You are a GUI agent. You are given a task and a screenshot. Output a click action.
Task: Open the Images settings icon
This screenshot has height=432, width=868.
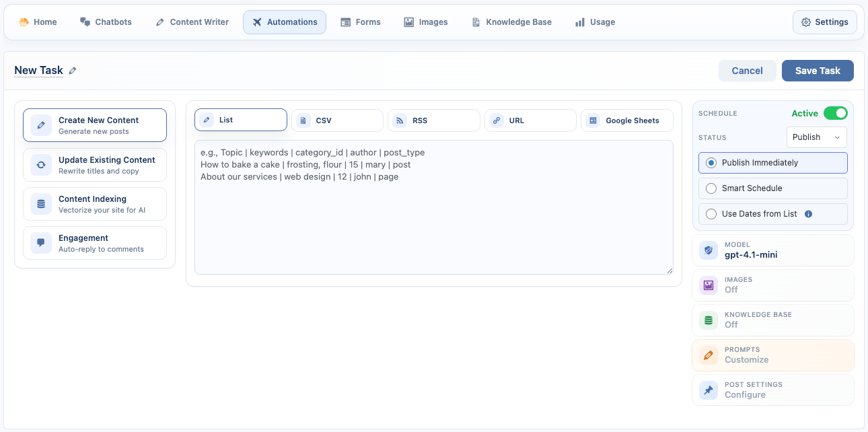click(709, 285)
